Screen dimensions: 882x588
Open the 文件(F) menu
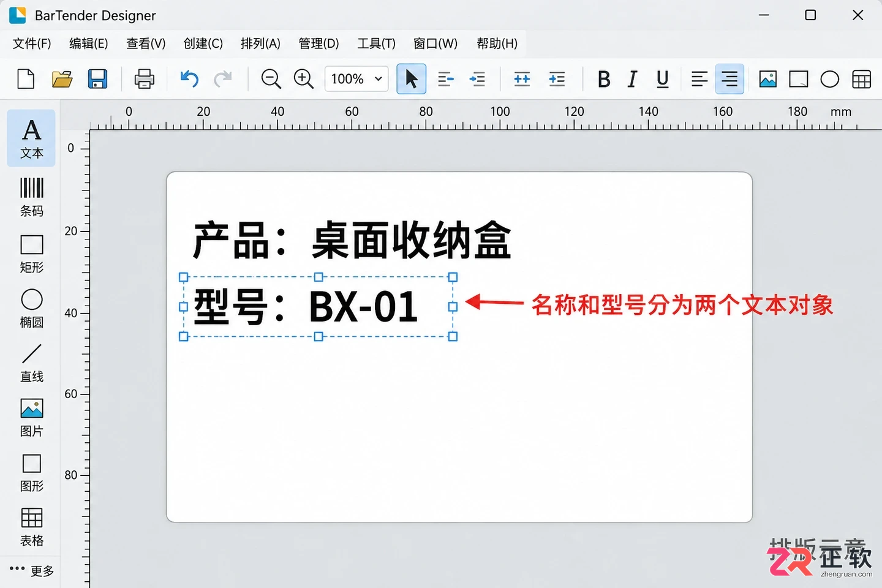pos(32,43)
